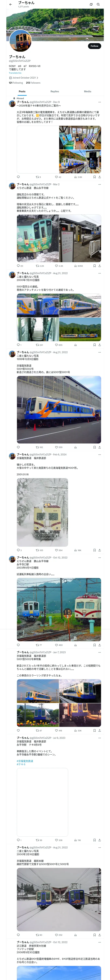Share the Feb 6, 2024 post
The image size is (110, 980).
coord(99,550)
